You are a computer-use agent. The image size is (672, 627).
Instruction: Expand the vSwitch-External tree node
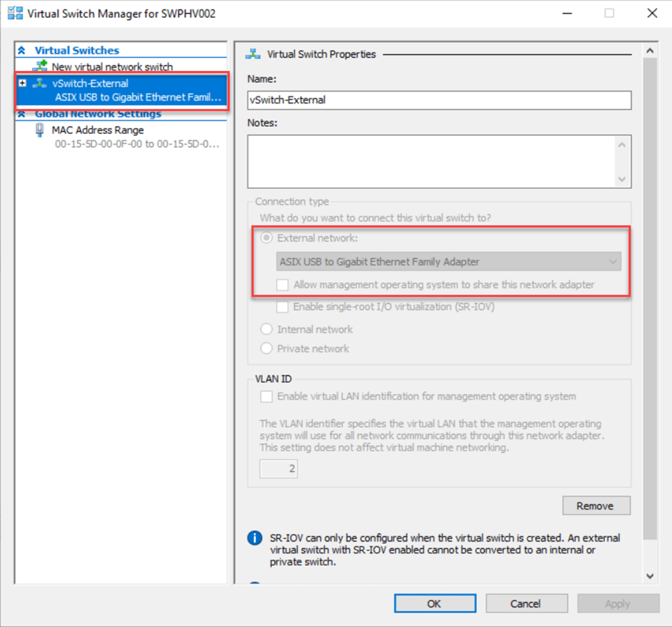pos(23,84)
